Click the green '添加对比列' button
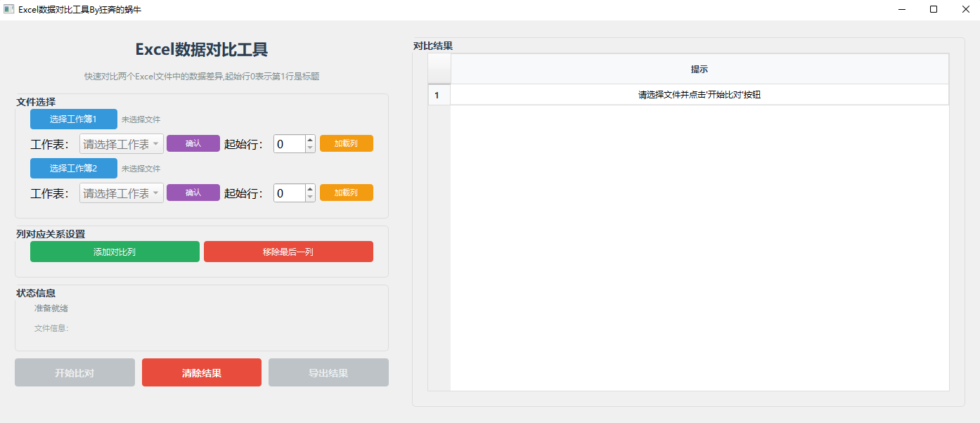 (115, 251)
